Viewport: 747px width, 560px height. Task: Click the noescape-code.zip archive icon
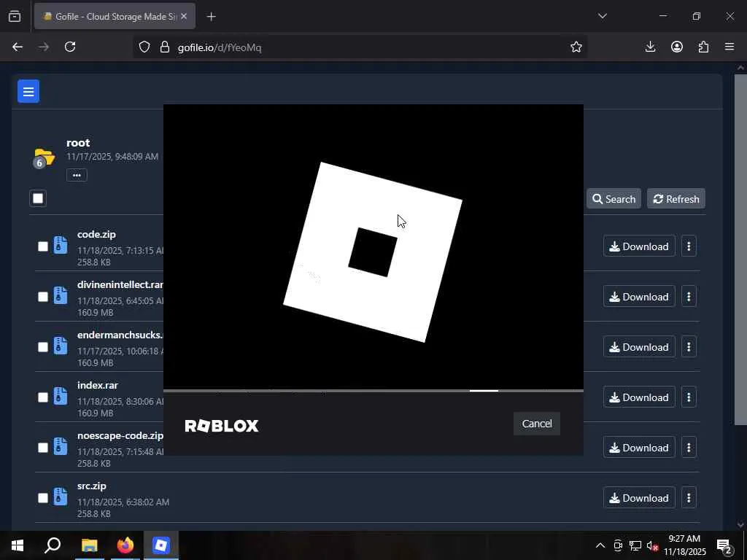pos(60,446)
